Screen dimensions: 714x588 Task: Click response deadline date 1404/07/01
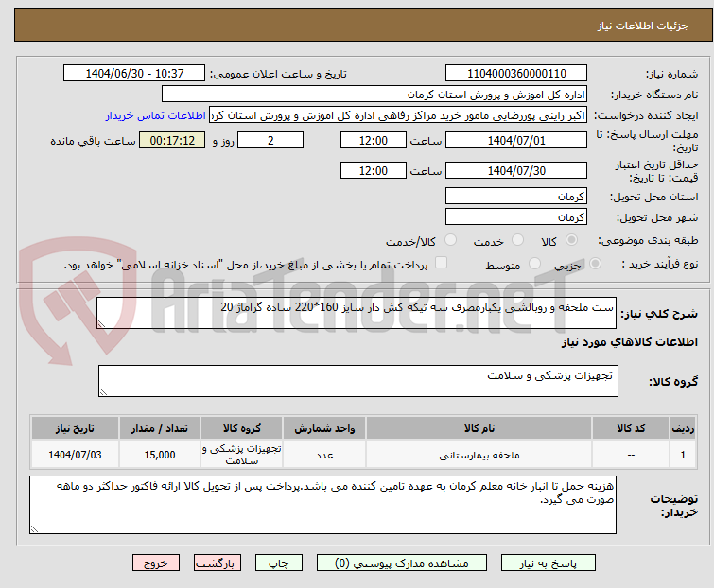click(x=516, y=140)
